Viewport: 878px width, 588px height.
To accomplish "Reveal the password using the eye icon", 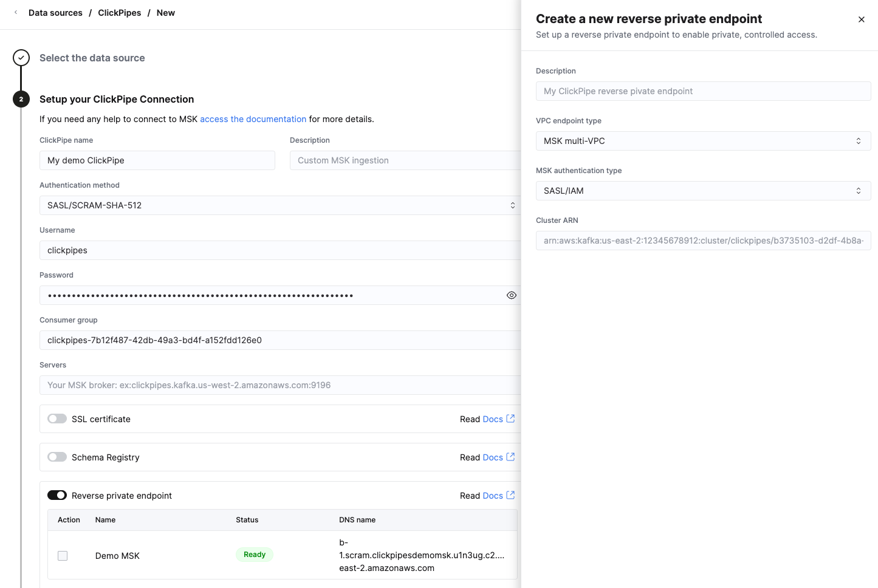I will 511,295.
